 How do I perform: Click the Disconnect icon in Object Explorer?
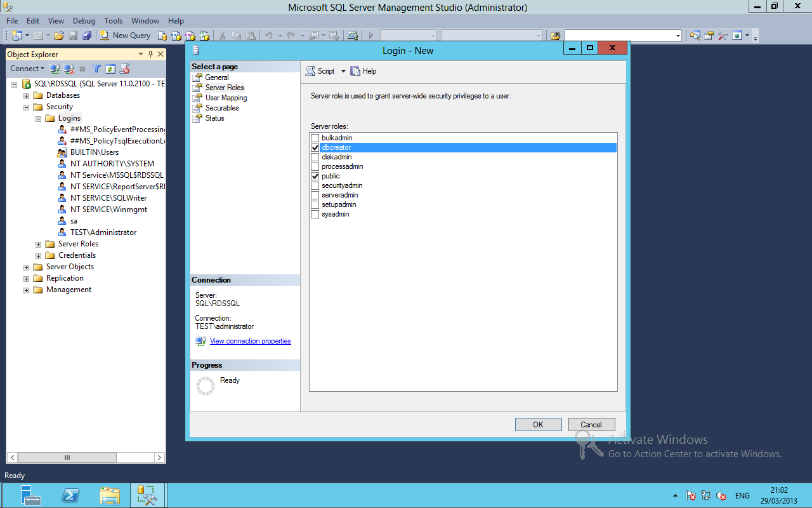click(69, 69)
